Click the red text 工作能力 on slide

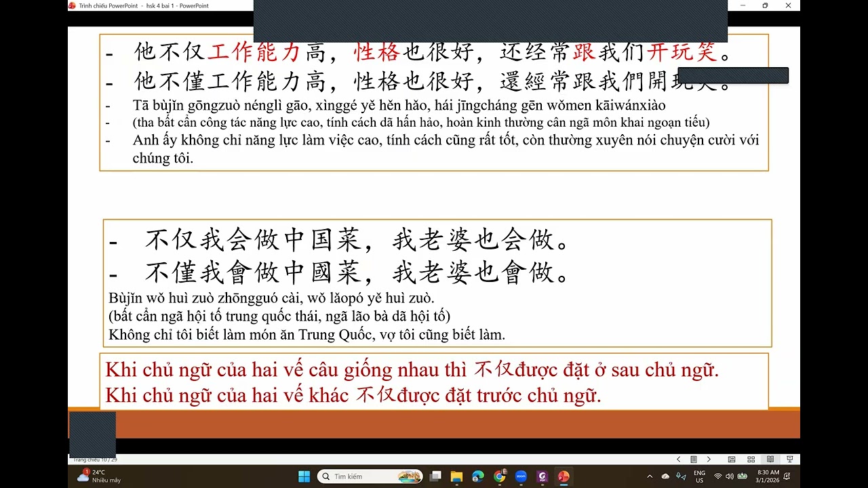254,51
